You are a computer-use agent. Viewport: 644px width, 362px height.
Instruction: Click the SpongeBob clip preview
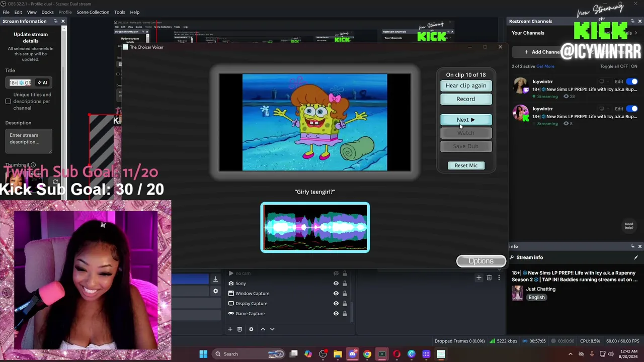[x=315, y=123]
